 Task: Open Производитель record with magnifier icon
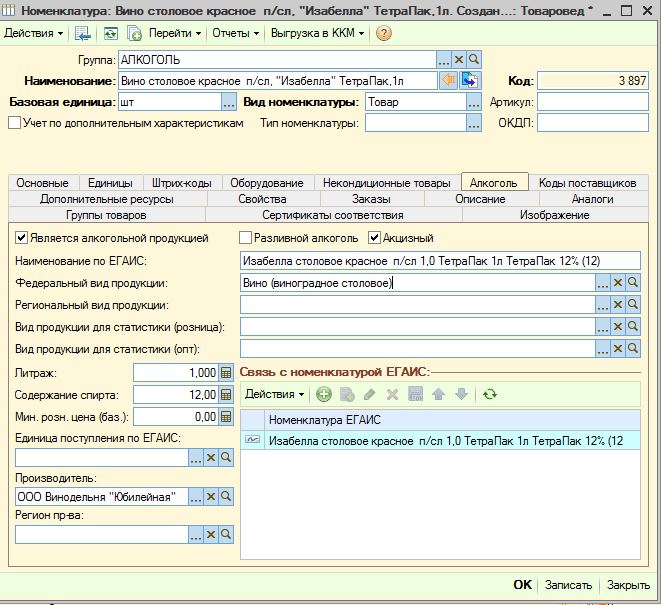click(x=226, y=497)
